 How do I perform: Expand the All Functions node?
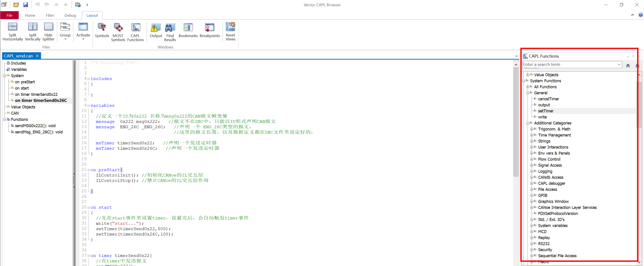(x=528, y=87)
